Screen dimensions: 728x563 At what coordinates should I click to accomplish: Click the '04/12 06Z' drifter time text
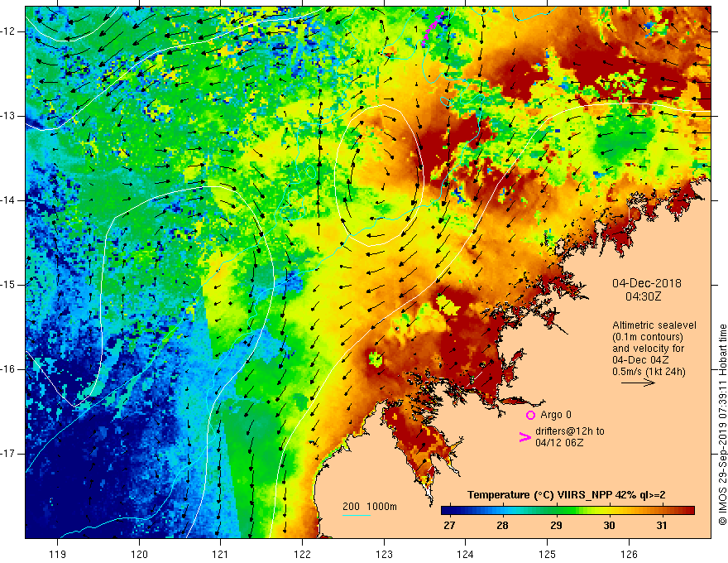click(559, 443)
